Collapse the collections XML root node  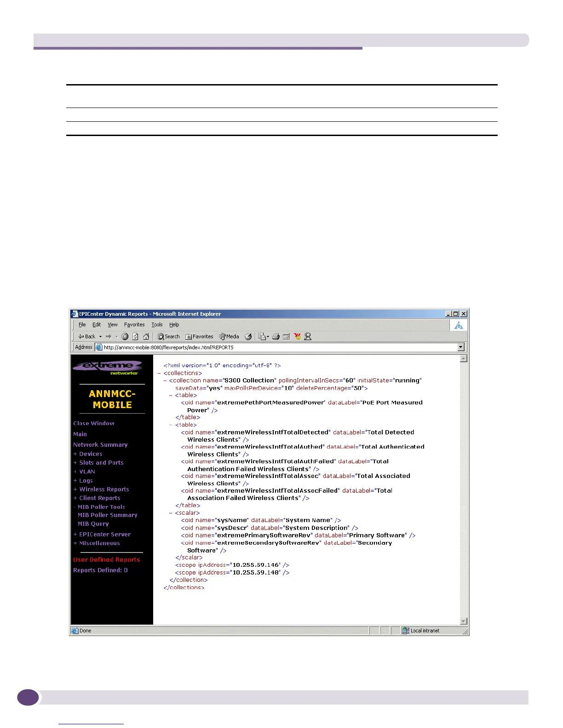(160, 373)
